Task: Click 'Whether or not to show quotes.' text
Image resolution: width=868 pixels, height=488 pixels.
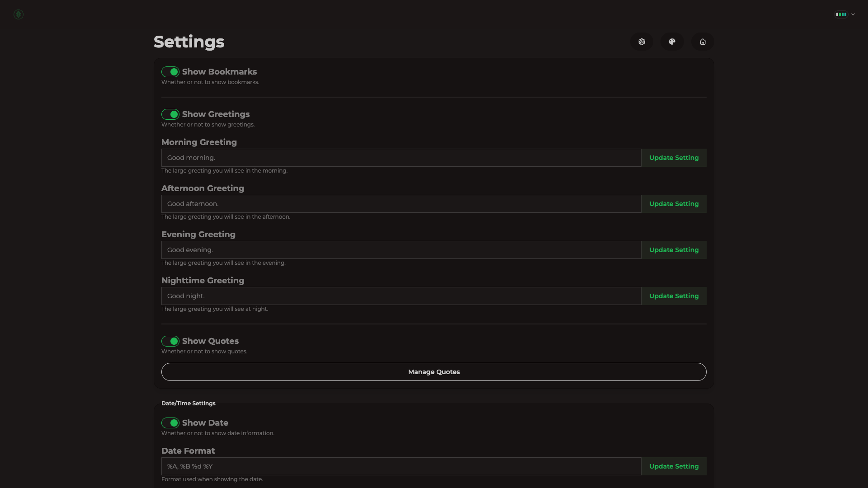Action: point(204,352)
